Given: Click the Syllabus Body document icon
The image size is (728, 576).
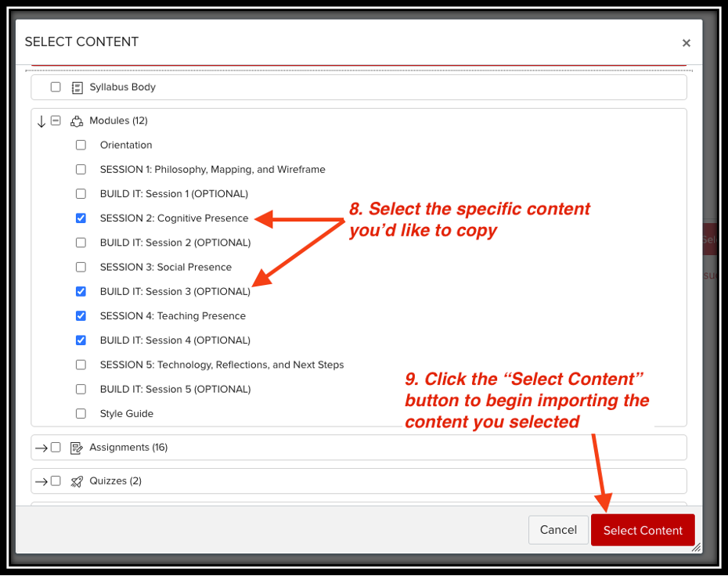Looking at the screenshot, I should [x=77, y=88].
